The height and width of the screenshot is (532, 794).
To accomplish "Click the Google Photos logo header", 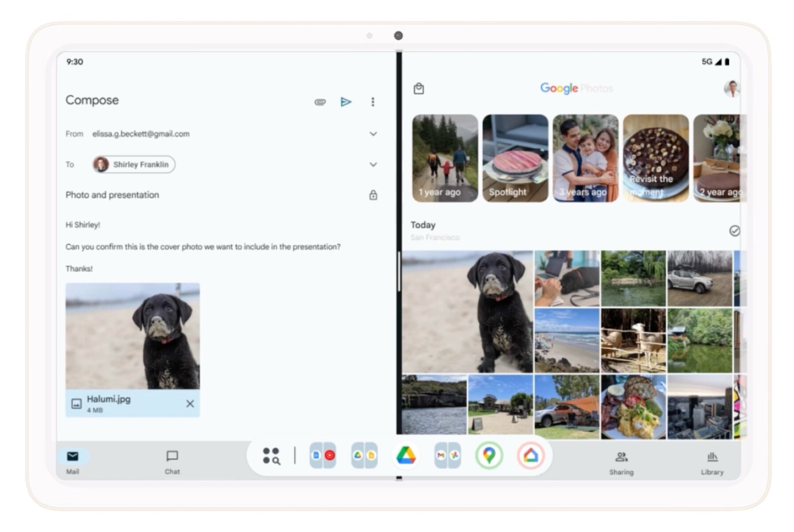I will [x=576, y=88].
